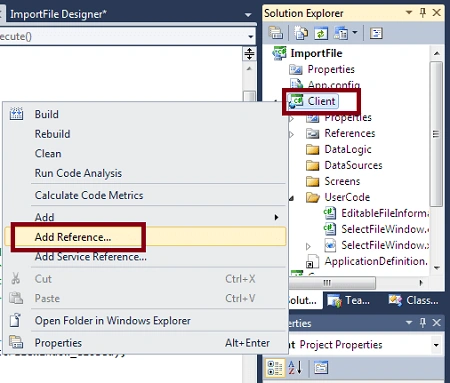Select Properties under the Client project
The image size is (450, 383).
[348, 117]
